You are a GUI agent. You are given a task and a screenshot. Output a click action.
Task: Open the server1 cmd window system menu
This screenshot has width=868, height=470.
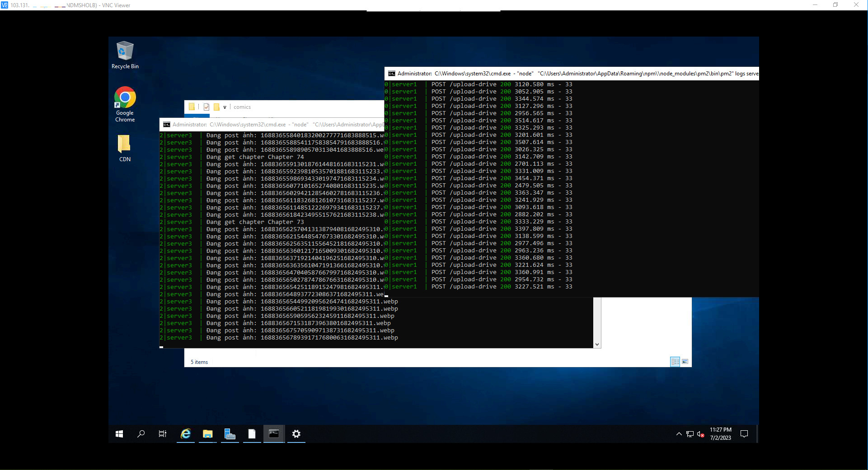point(392,74)
